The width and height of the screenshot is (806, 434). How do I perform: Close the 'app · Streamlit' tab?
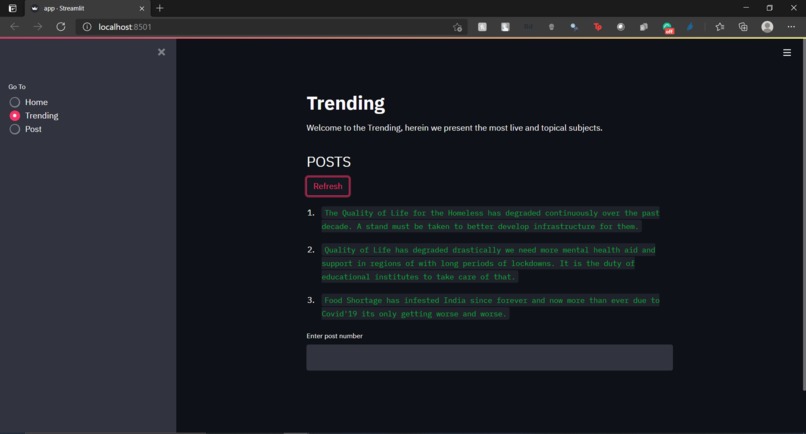pos(142,8)
